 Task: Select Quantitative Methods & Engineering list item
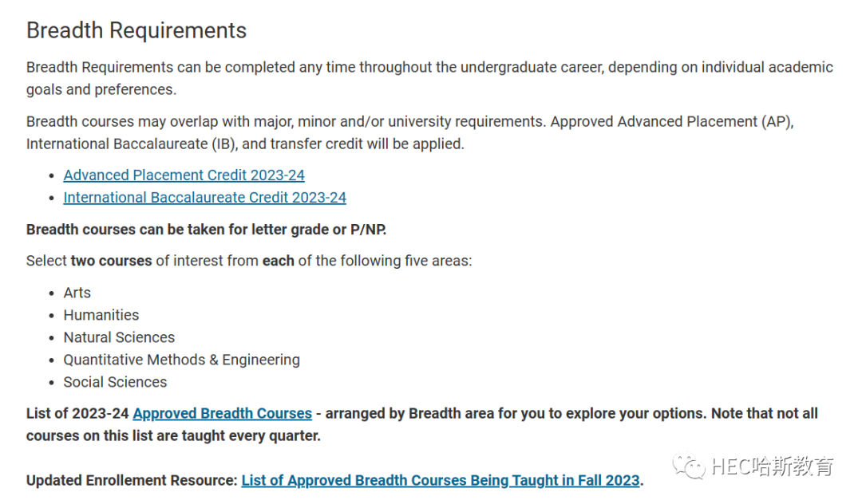(181, 360)
